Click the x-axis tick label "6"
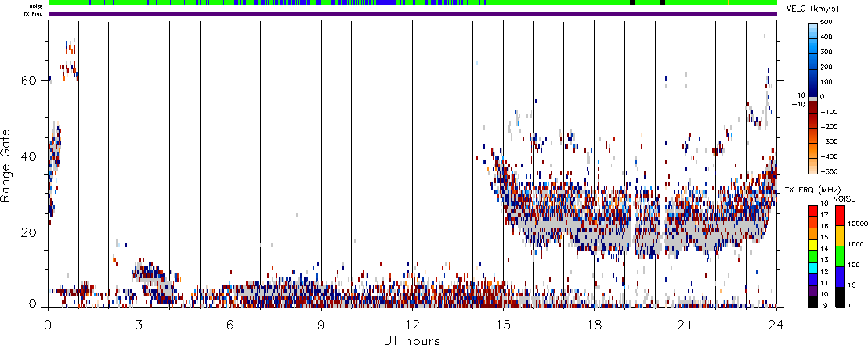Viewport: 868px width, 345px height. 230,324
